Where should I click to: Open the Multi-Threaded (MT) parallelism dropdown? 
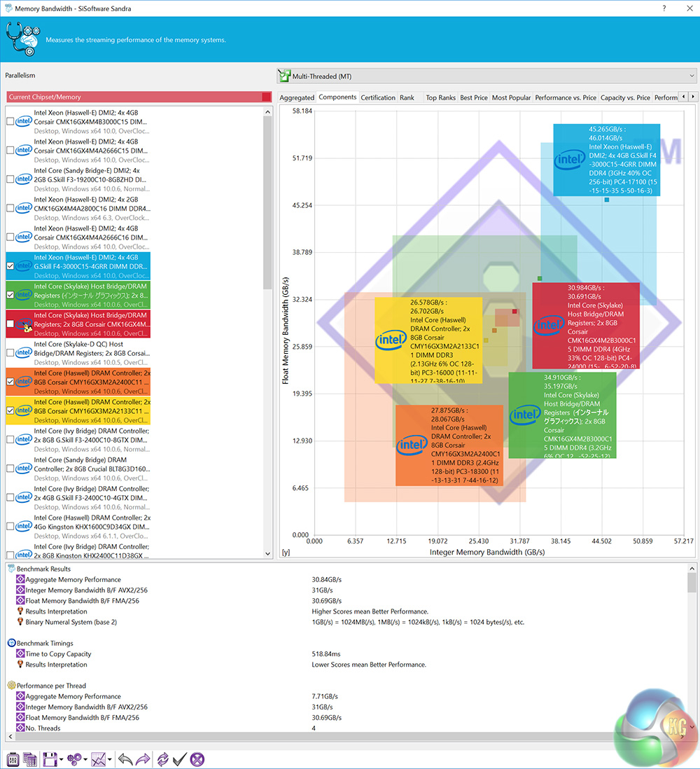point(486,76)
